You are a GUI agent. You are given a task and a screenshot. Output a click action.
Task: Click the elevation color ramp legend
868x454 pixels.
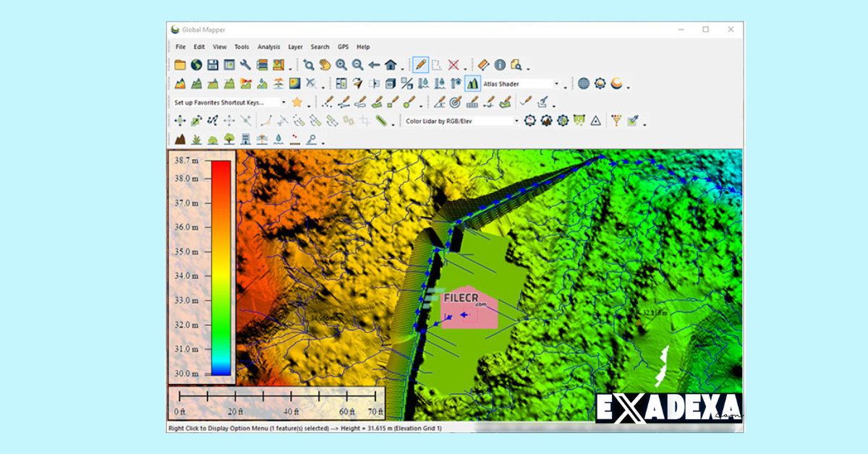[x=217, y=267]
